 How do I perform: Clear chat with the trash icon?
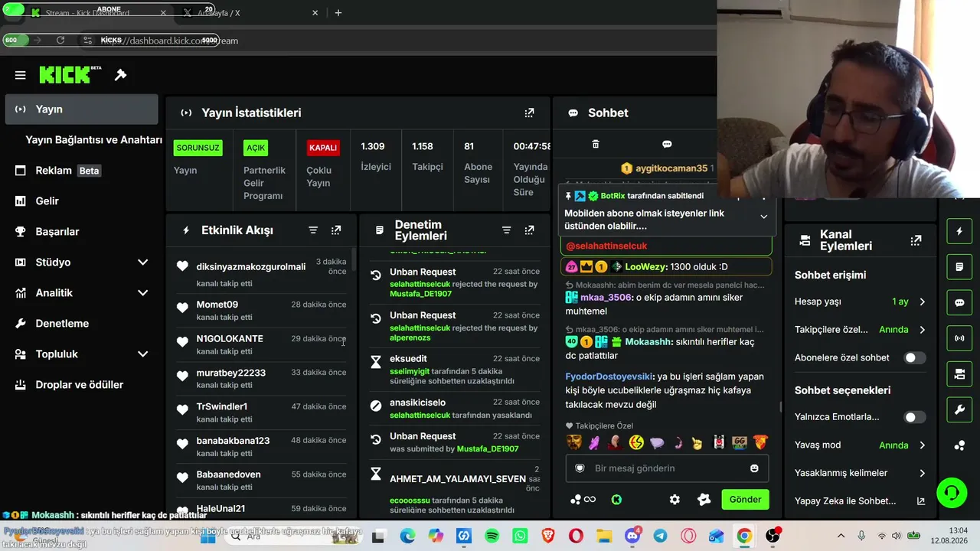point(596,144)
